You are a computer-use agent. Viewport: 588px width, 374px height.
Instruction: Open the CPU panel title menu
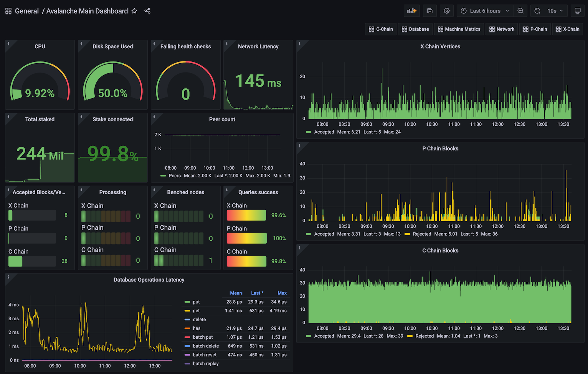40,46
